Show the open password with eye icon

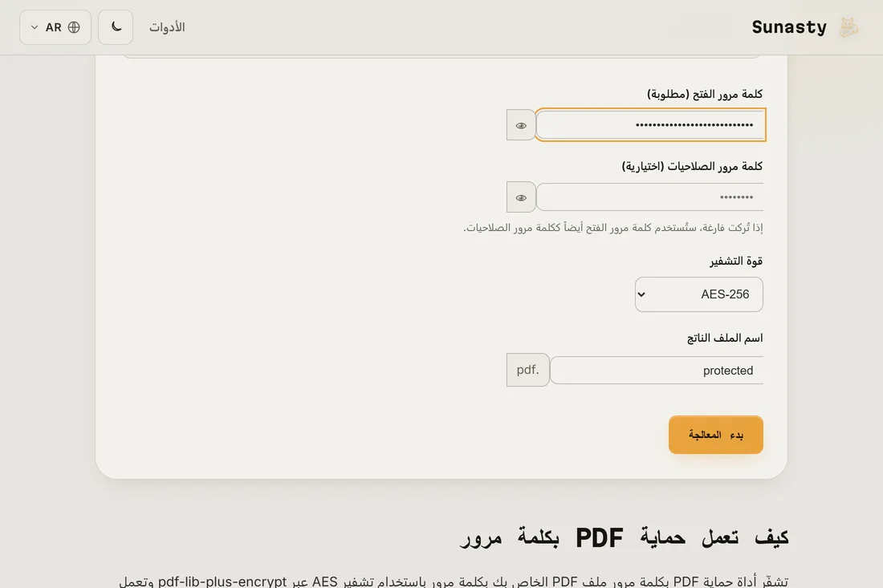[x=521, y=125]
